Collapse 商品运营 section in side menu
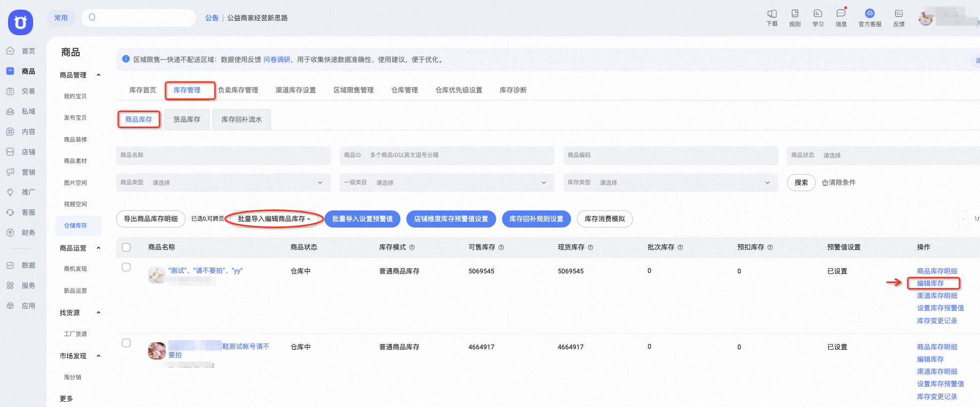Viewport: 980px width, 407px height. (98, 248)
